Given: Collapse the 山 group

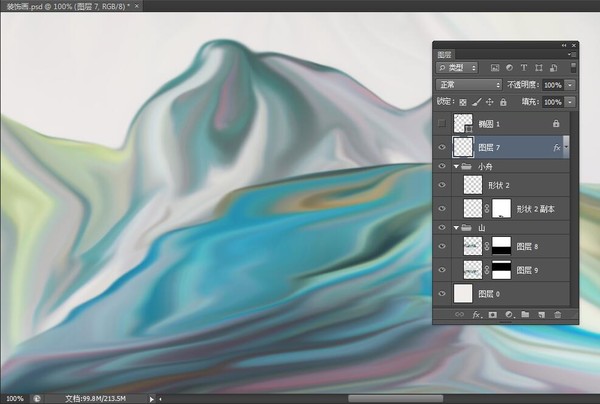Looking at the screenshot, I should click(456, 228).
